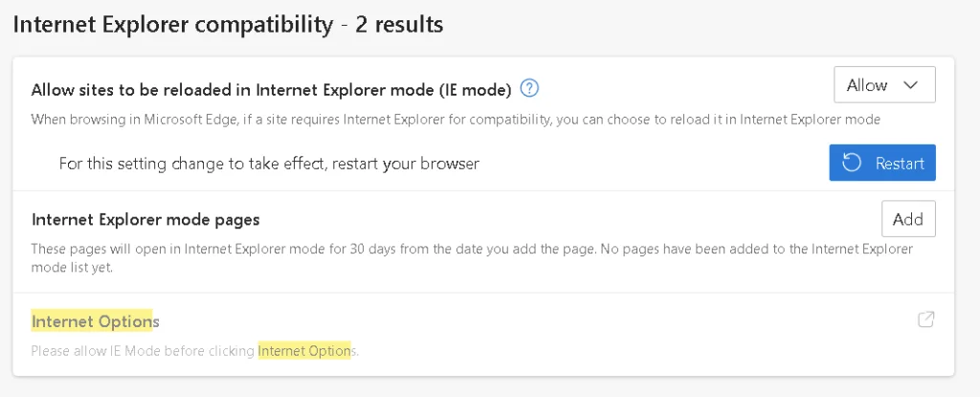Expand the chevron arrow beside Allow
Image resolution: width=980 pixels, height=397 pixels.
(911, 85)
